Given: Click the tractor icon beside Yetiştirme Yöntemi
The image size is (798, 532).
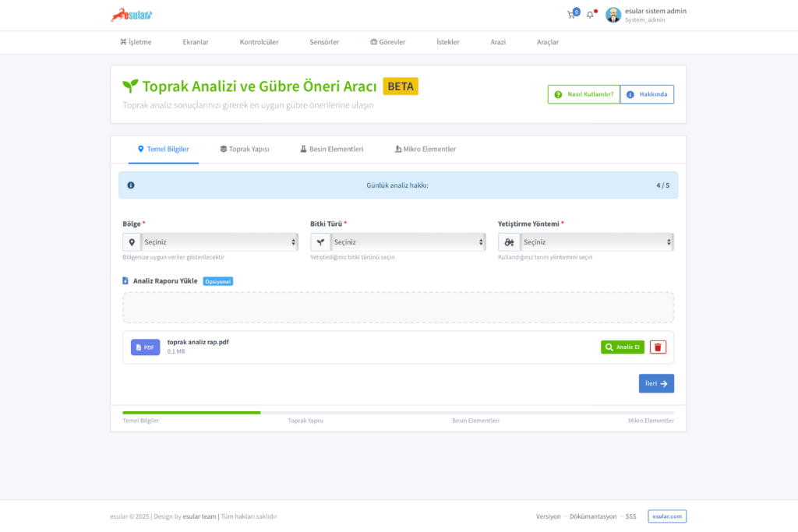Looking at the screenshot, I should [x=508, y=242].
